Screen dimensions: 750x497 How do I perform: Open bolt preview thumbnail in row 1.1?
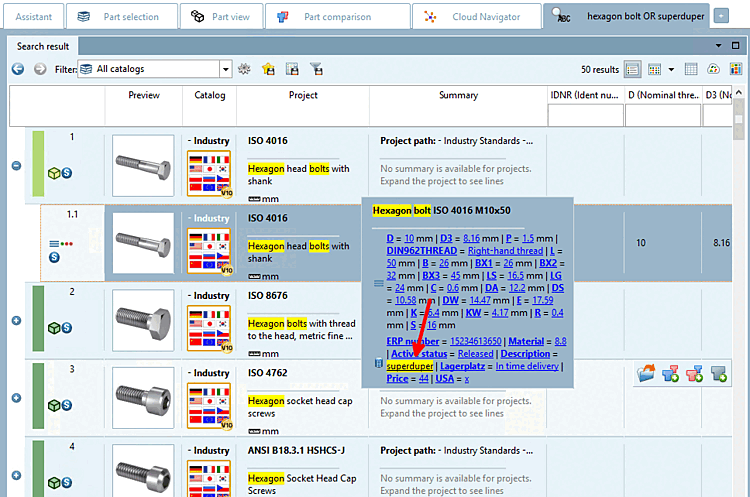(143, 243)
